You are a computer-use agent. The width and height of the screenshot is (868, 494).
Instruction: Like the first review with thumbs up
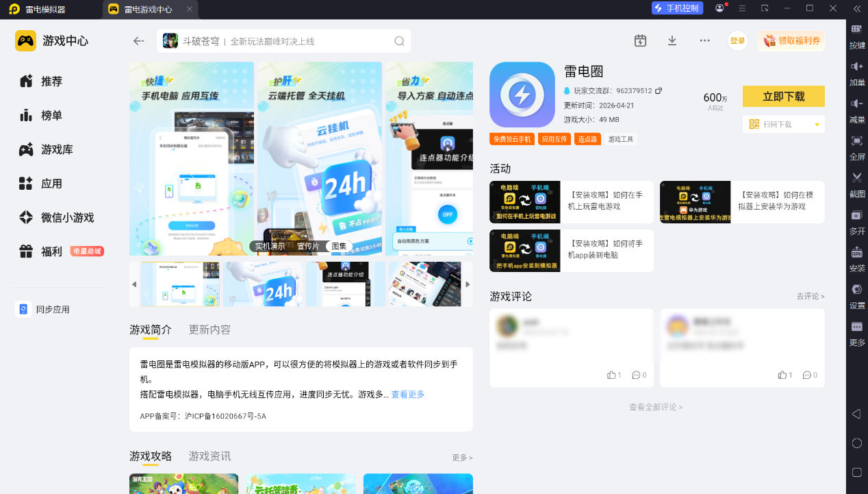coord(614,375)
